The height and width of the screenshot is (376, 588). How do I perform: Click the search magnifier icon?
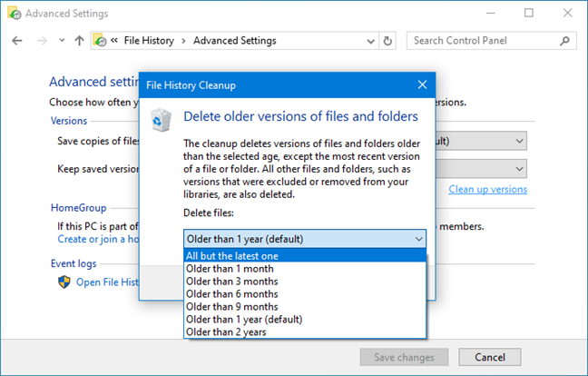564,41
